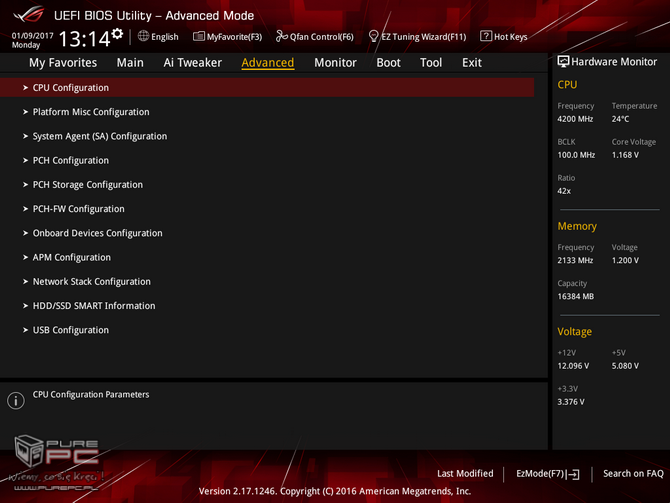Expand APM Configuration arrow
670x503 pixels.
26,257
